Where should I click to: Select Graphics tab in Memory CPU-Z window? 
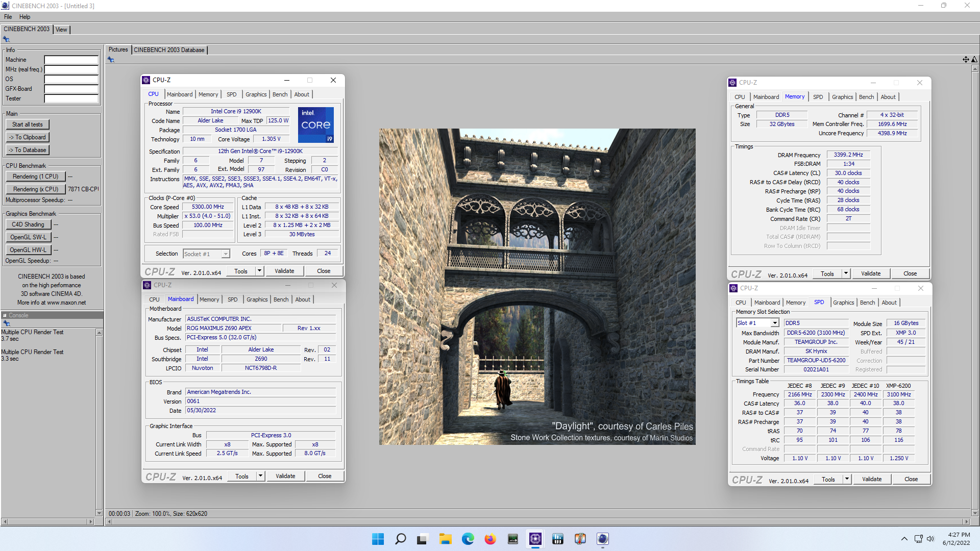click(842, 97)
